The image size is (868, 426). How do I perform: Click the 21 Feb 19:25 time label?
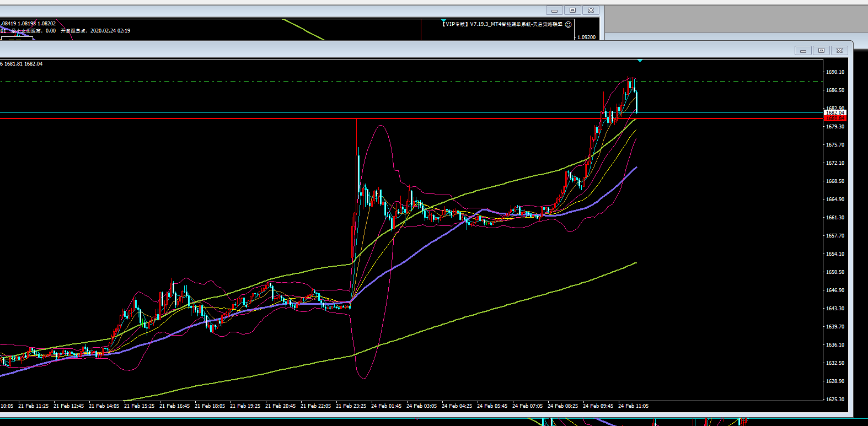pyautogui.click(x=245, y=406)
